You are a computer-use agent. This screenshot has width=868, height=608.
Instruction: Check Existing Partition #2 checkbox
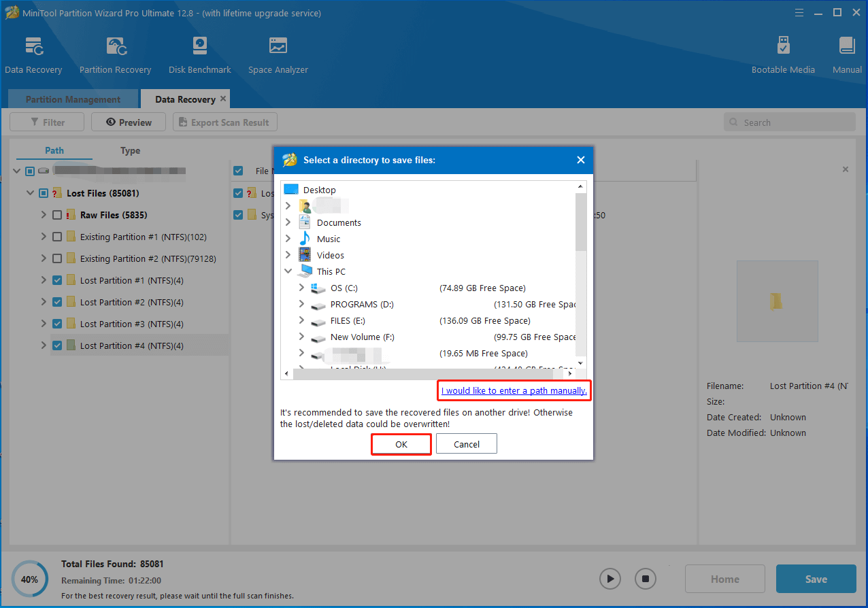click(57, 258)
